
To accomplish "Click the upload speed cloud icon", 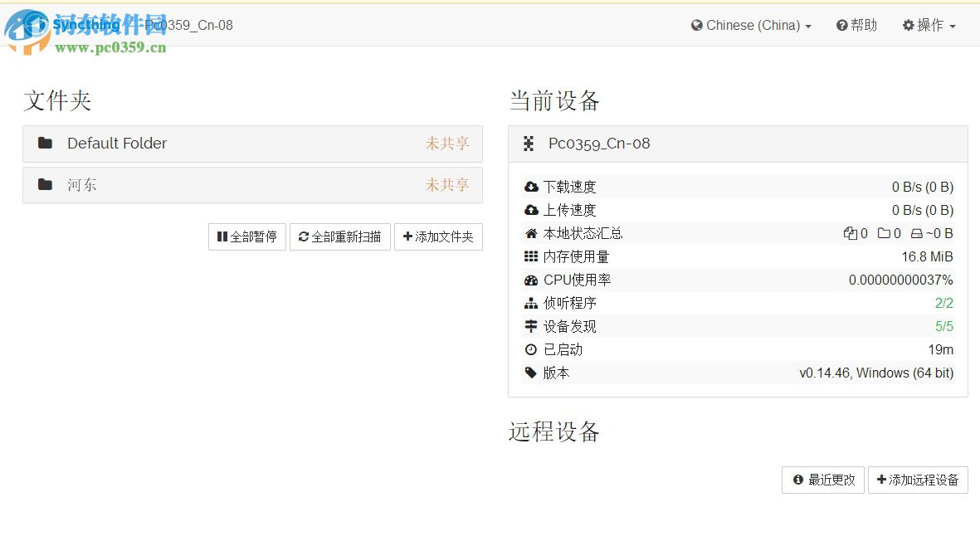I will tap(531, 210).
